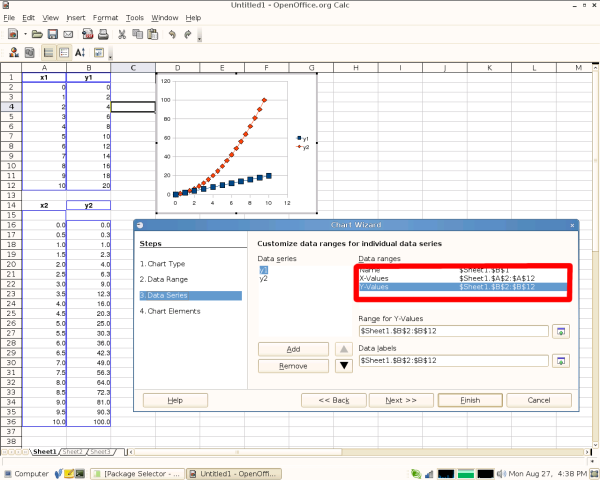The image size is (600, 480).
Task: Go to step 2. Data Range
Action: click(x=164, y=279)
